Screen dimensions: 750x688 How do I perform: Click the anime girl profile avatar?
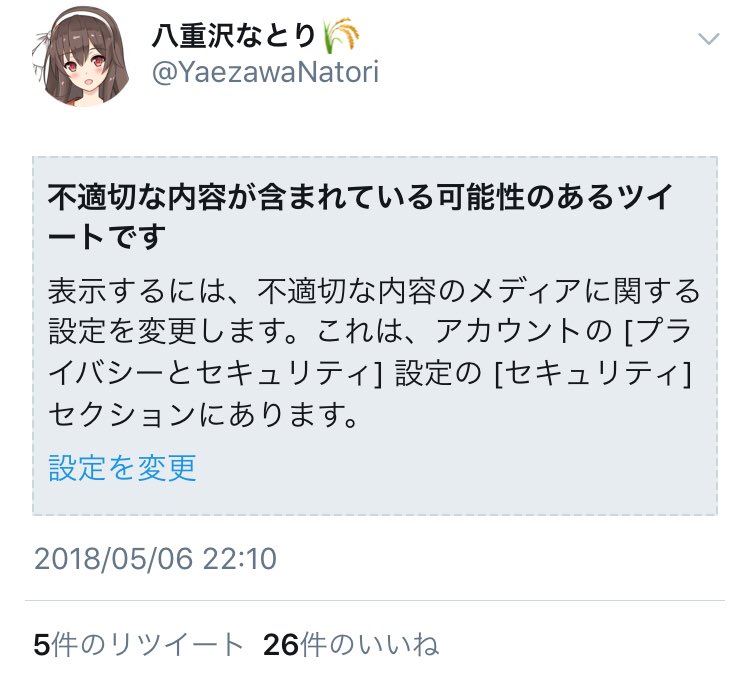(x=80, y=55)
